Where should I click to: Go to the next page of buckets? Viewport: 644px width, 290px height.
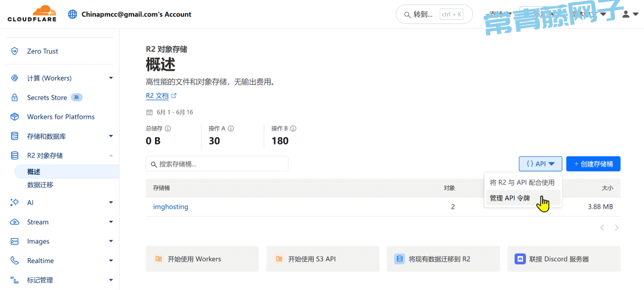pos(617,227)
